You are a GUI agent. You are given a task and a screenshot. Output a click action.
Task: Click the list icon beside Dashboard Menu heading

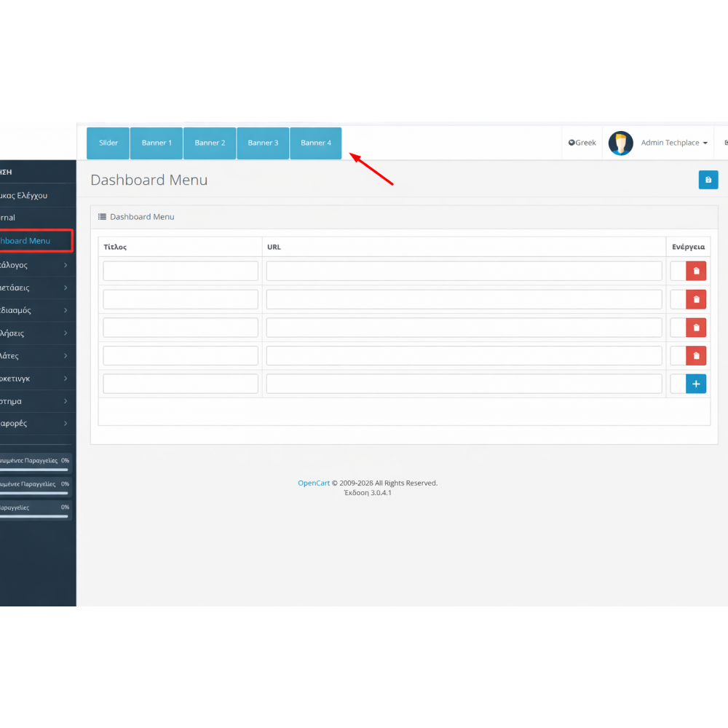pos(102,216)
